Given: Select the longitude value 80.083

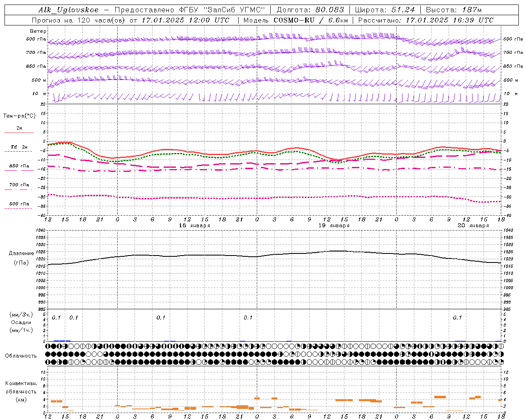Looking at the screenshot, I should click(330, 10).
